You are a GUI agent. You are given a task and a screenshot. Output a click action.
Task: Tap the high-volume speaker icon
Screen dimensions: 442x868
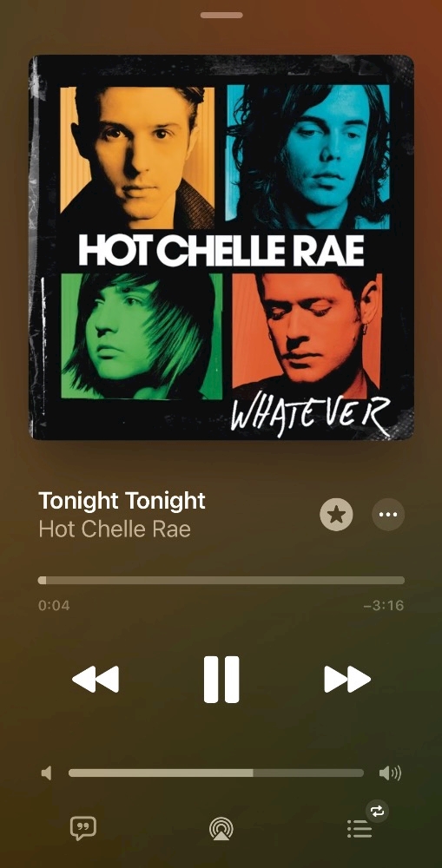point(390,773)
